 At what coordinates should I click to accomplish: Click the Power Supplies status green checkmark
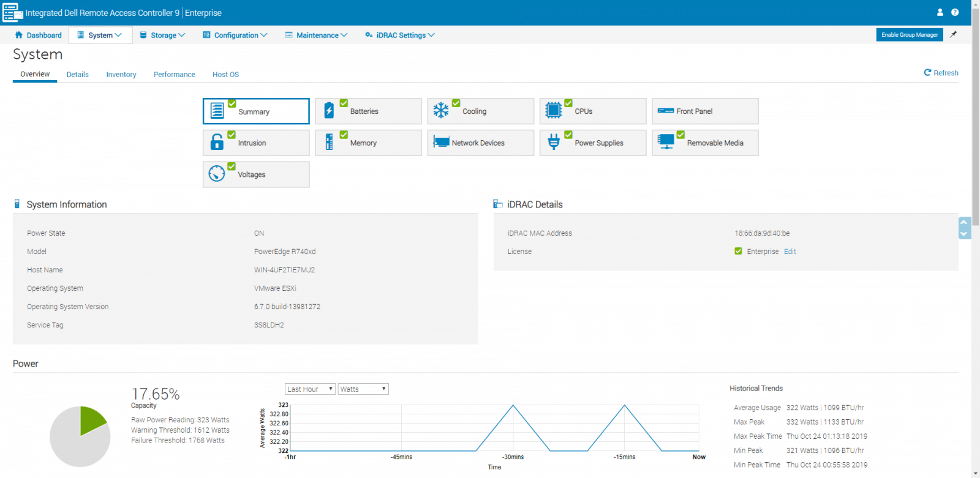point(568,135)
